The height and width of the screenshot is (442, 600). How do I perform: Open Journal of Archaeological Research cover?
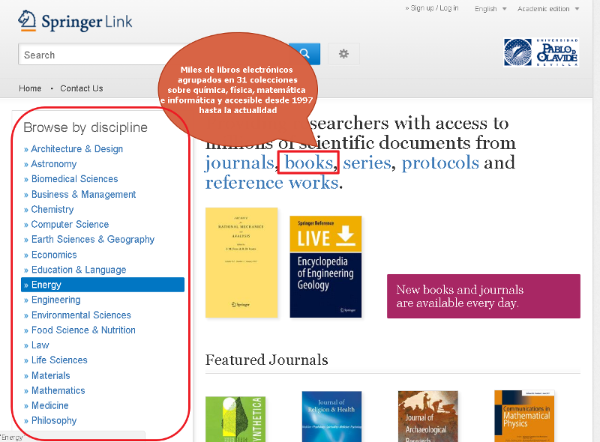pos(428,416)
